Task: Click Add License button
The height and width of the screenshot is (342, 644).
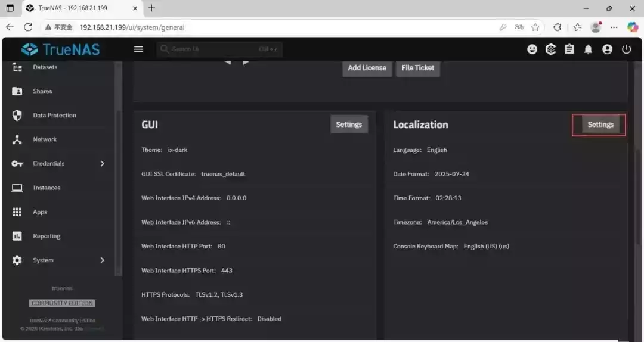Action: 367,68
